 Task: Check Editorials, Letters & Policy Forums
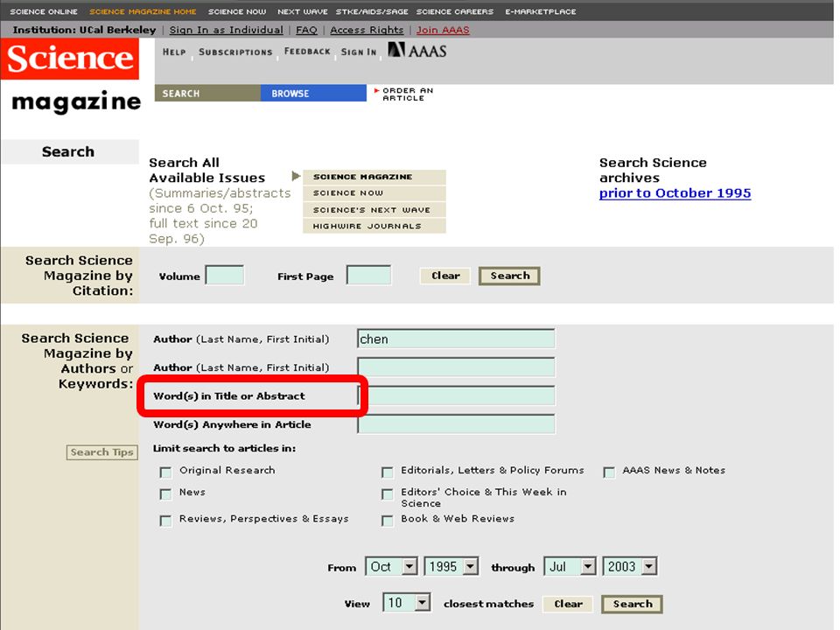point(387,472)
